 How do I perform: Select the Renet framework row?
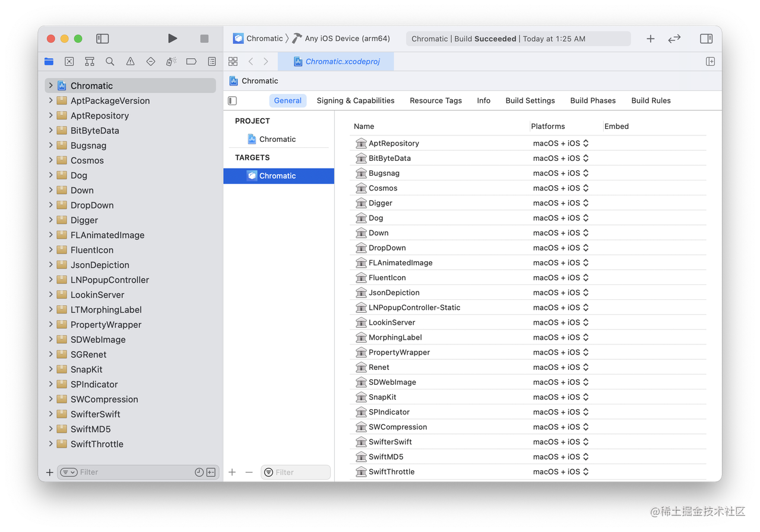[528, 367]
